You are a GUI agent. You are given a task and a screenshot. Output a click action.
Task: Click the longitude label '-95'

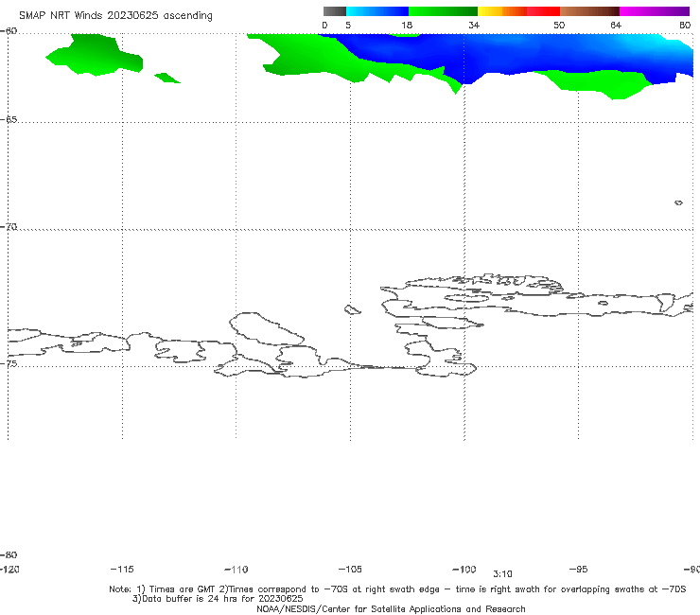579,569
